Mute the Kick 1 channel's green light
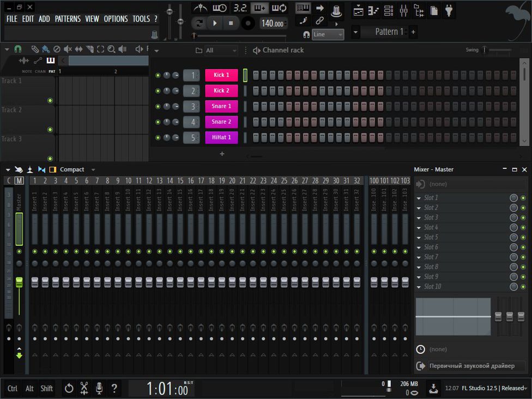532x399 pixels. tap(159, 75)
